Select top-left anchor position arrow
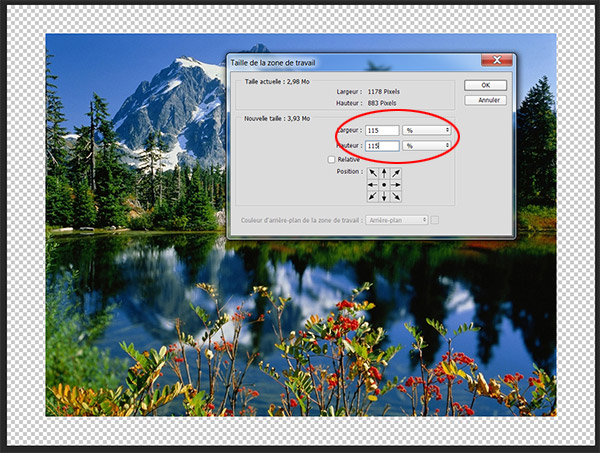This screenshot has width=600, height=453. click(372, 173)
